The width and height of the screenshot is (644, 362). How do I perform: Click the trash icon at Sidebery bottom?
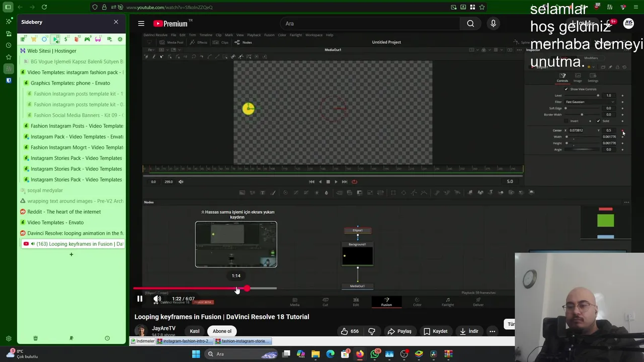[x=35, y=338]
